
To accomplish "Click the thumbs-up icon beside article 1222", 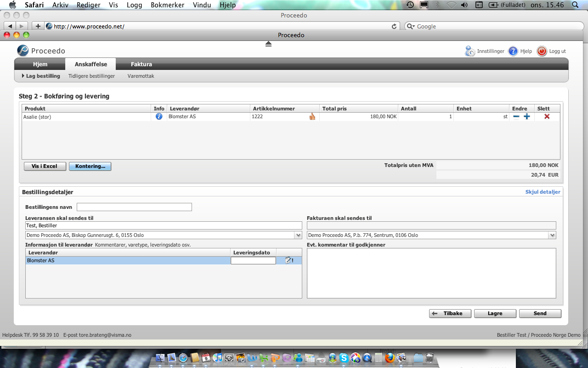I will tap(312, 116).
